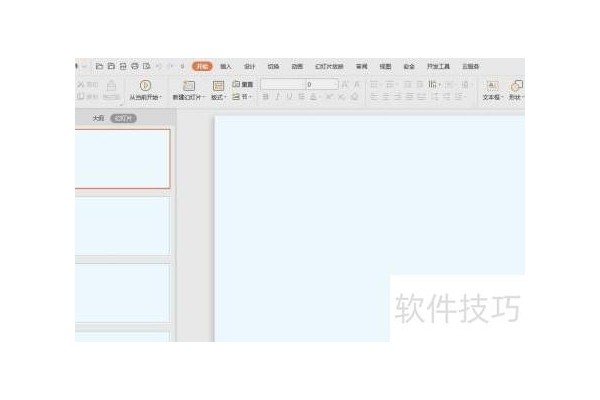Expand 版式 dropdown arrow
This screenshot has height=400, width=600.
pos(225,97)
